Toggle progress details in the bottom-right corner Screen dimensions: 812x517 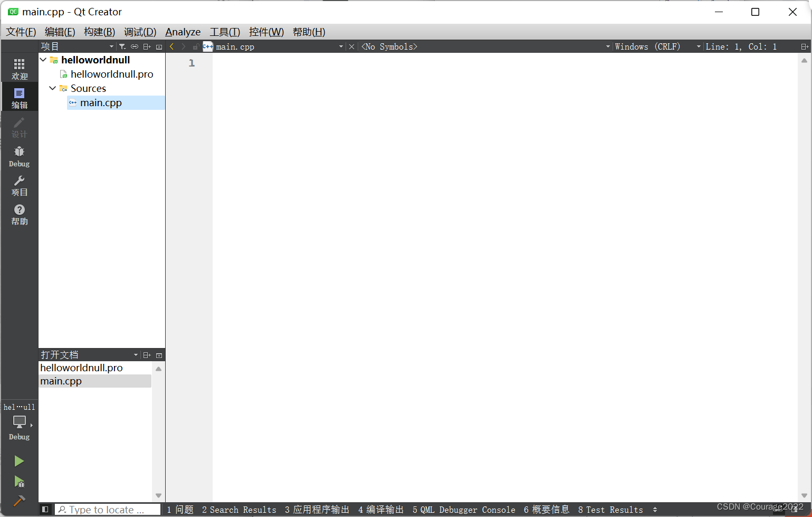tap(778, 510)
